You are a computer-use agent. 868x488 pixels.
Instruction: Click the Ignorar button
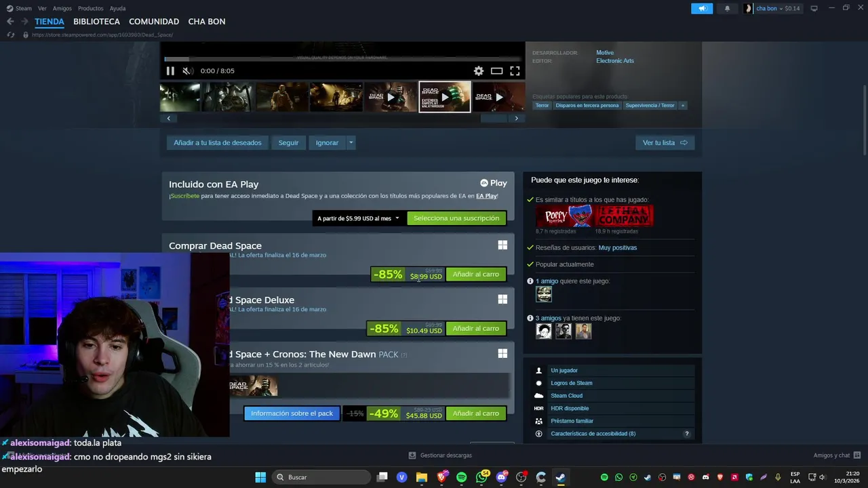327,142
